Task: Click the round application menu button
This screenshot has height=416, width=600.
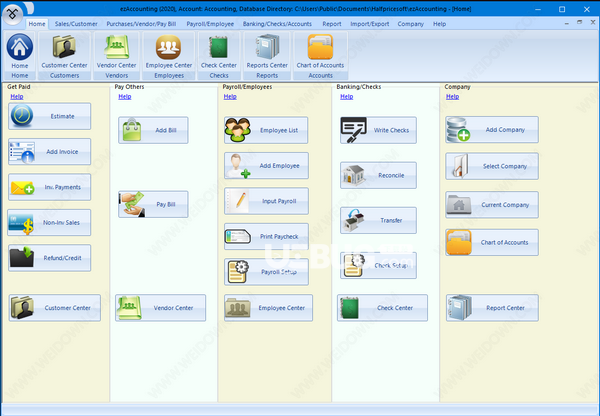Action: tap(12, 14)
